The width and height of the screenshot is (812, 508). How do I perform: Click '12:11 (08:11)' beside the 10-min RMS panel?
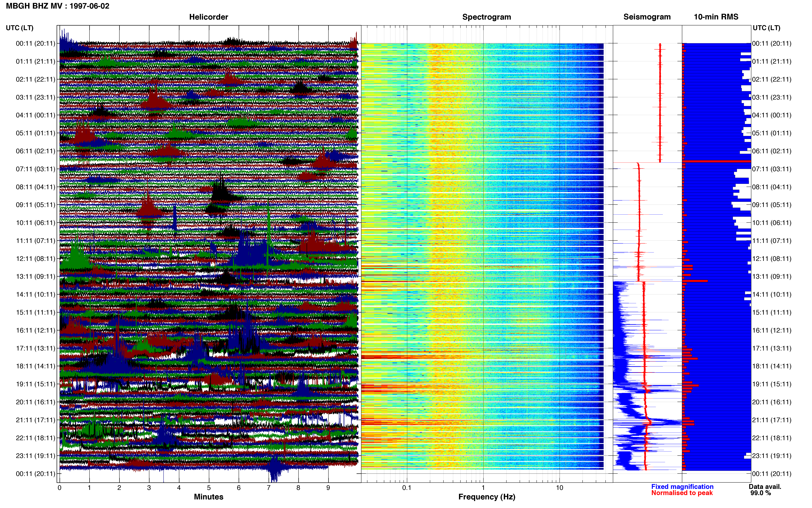pyautogui.click(x=772, y=259)
